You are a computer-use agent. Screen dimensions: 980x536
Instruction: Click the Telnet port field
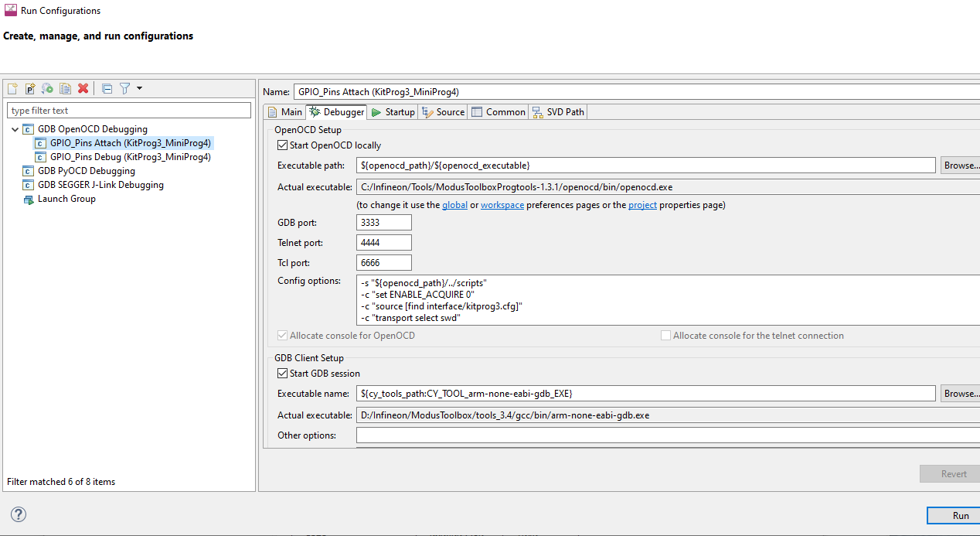384,243
